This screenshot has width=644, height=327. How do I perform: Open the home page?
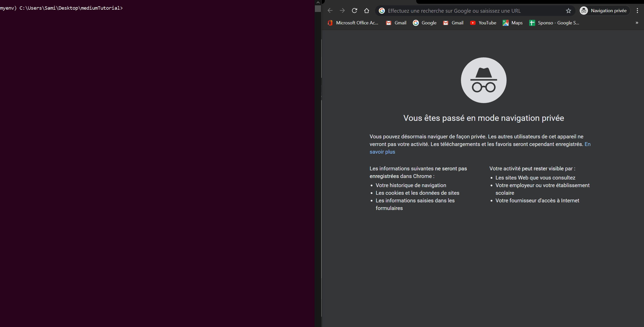pos(366,10)
